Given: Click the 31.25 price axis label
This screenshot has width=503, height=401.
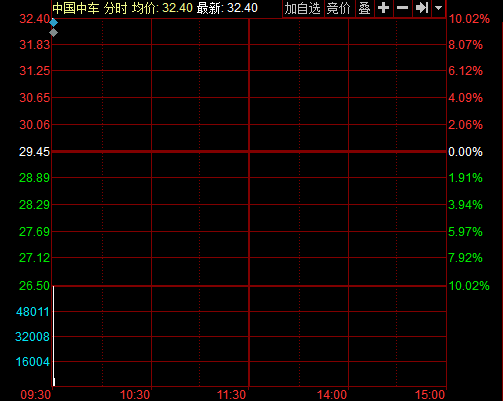Looking at the screenshot, I should (x=35, y=71).
